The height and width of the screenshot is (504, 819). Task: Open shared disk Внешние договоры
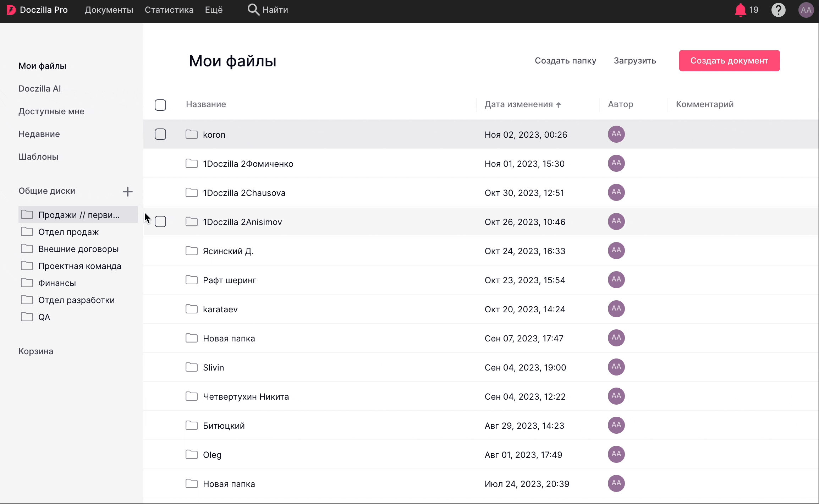(x=78, y=249)
